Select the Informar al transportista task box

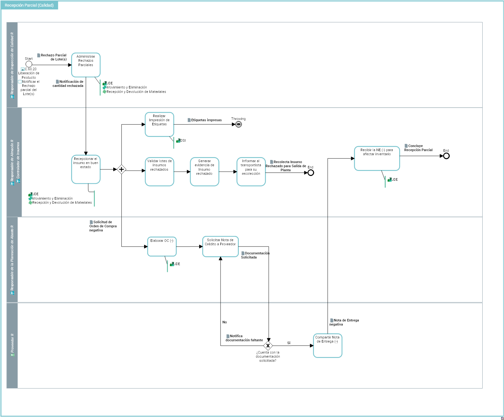tap(251, 172)
